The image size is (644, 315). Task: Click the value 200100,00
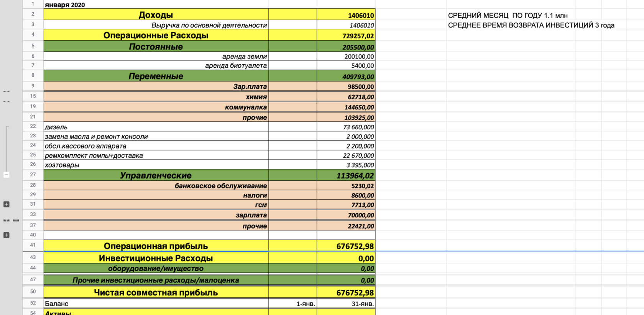point(346,56)
